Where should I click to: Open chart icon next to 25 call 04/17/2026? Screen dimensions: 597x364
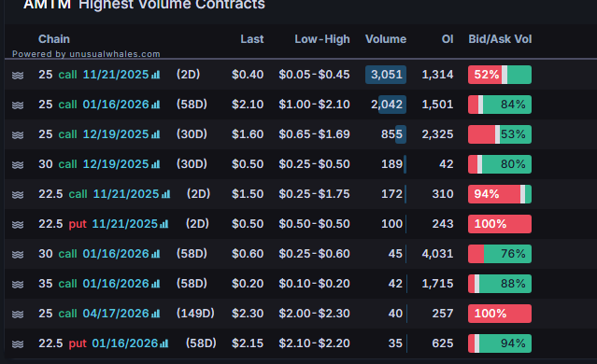pos(155,314)
